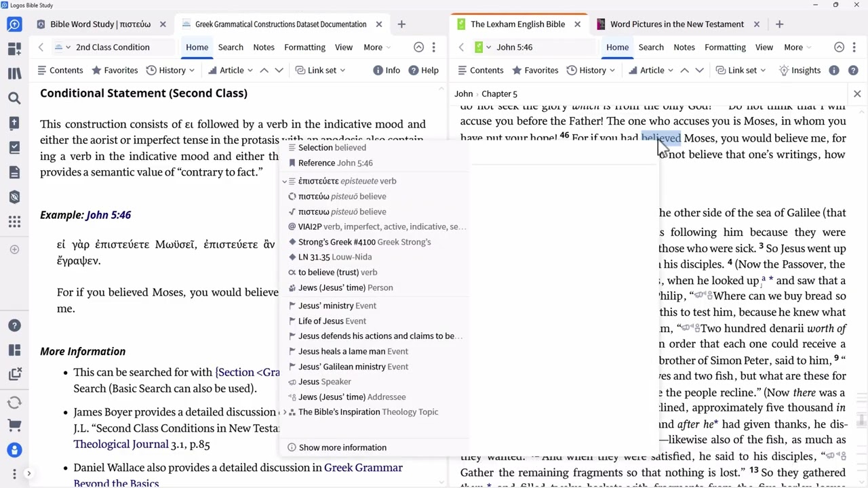The image size is (868, 488).
Task: Open the More dropdown in left panel ribbon
Action: [377, 47]
